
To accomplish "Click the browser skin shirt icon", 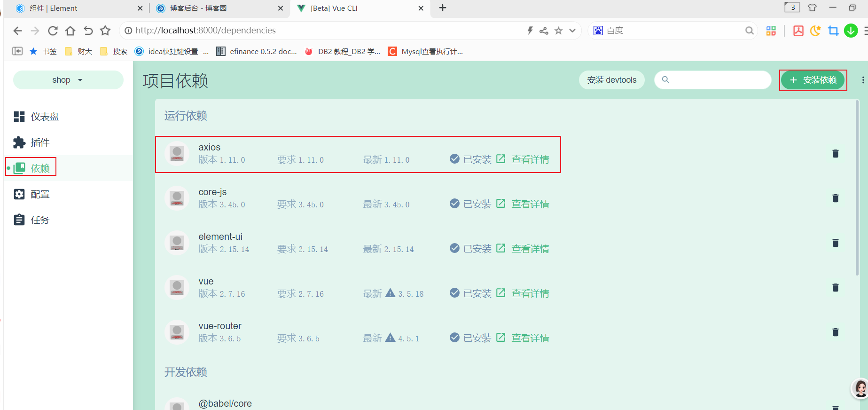I will coord(812,8).
